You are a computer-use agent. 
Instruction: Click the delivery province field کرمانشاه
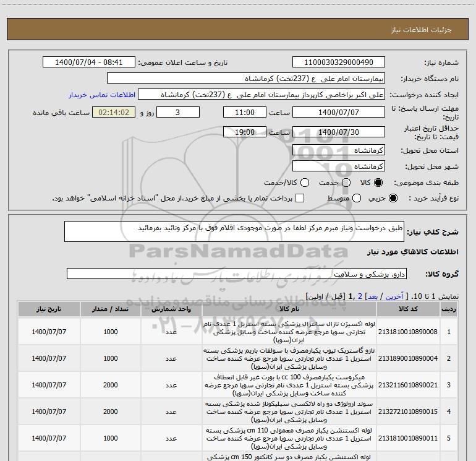pos(339,150)
